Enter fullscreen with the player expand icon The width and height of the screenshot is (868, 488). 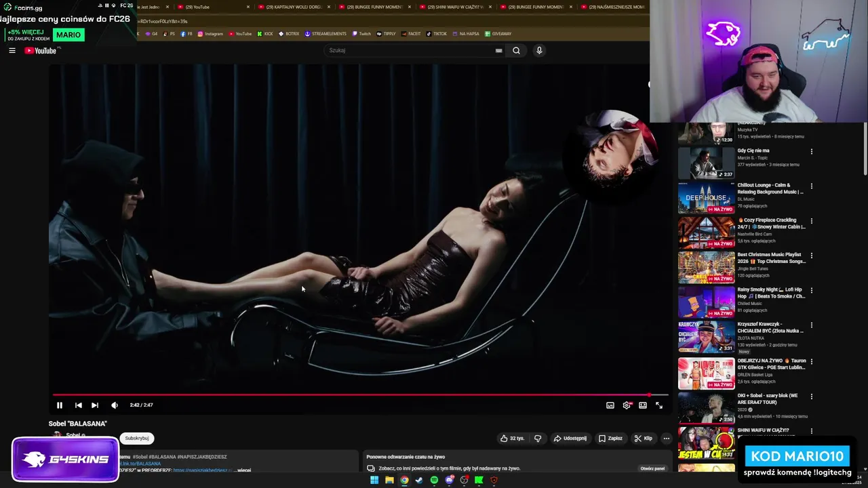tap(659, 405)
